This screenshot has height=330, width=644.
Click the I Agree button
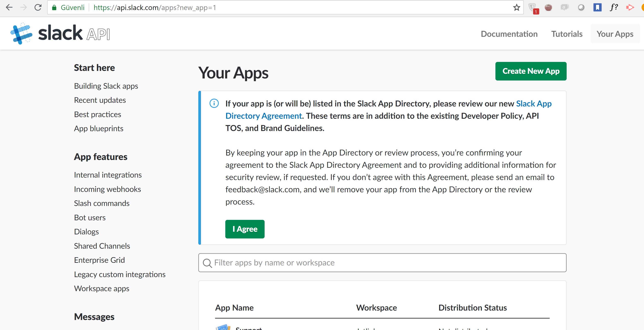245,229
